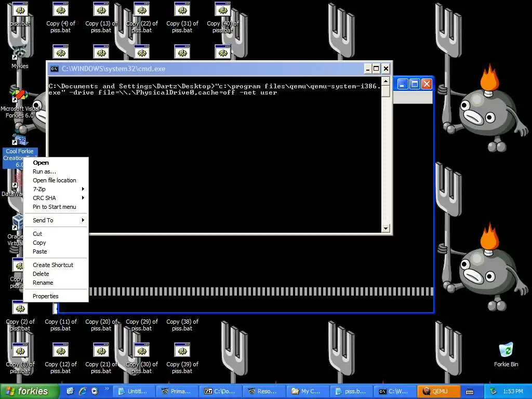This screenshot has height=399, width=532.
Task: Switch to Untitl... taskbar button
Action: tap(134, 391)
